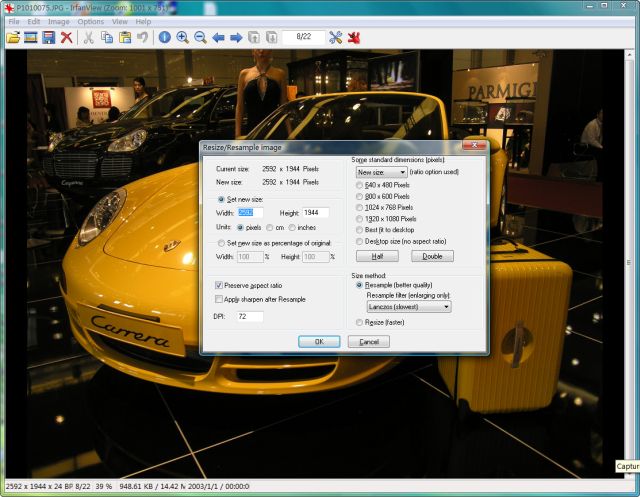The image size is (640, 497).
Task: Click the blue Image Information icon
Action: 164,38
